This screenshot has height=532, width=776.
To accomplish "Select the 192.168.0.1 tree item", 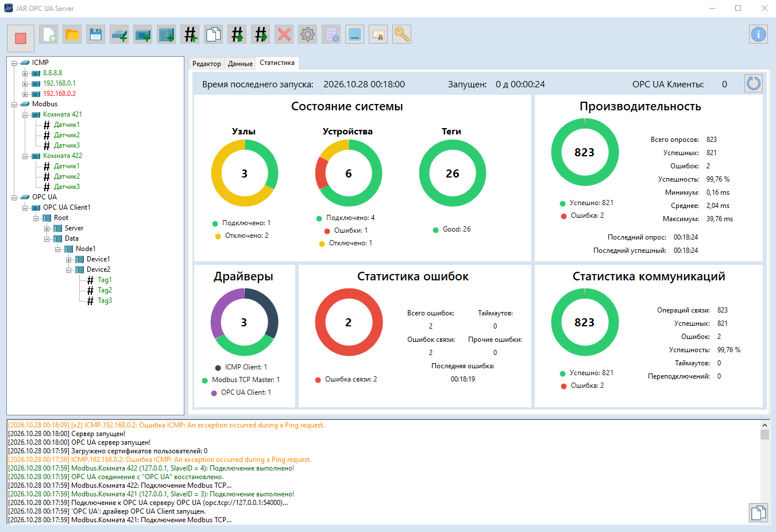I will click(x=59, y=83).
